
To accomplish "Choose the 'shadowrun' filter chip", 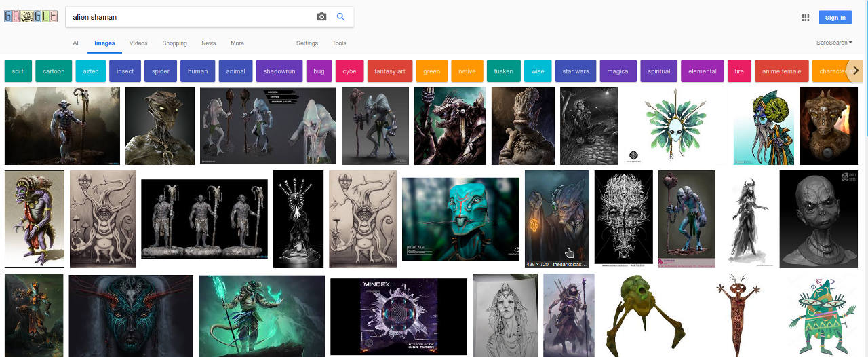I will (x=279, y=71).
